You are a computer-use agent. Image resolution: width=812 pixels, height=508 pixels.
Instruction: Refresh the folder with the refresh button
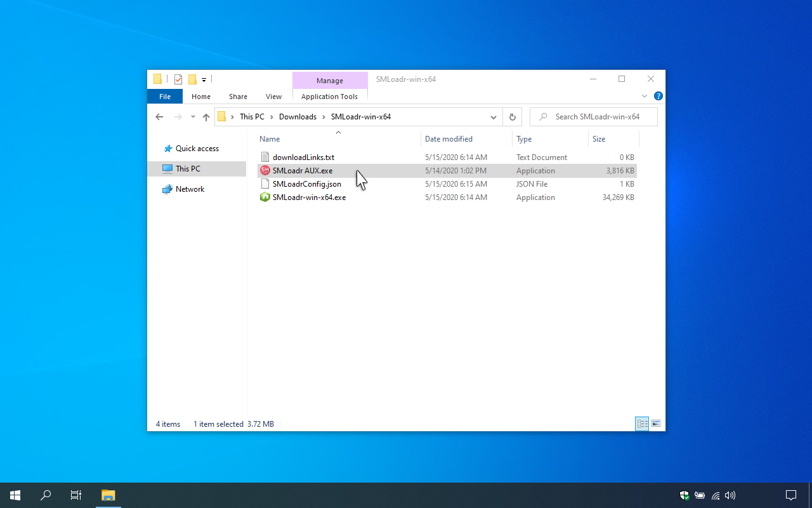(x=513, y=117)
